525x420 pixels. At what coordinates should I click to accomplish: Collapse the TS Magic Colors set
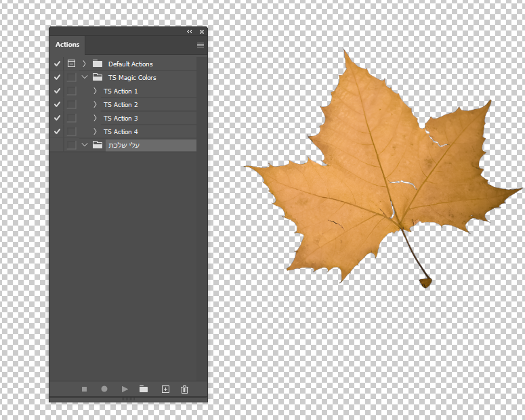point(85,77)
